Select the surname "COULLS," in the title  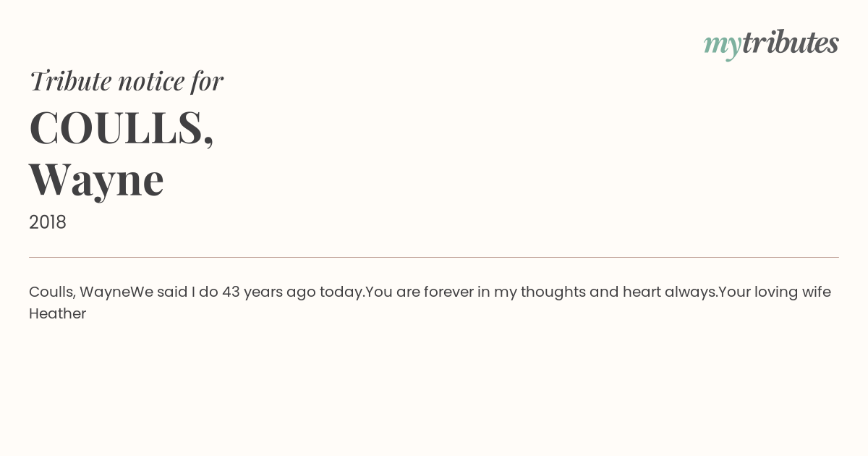pos(122,128)
